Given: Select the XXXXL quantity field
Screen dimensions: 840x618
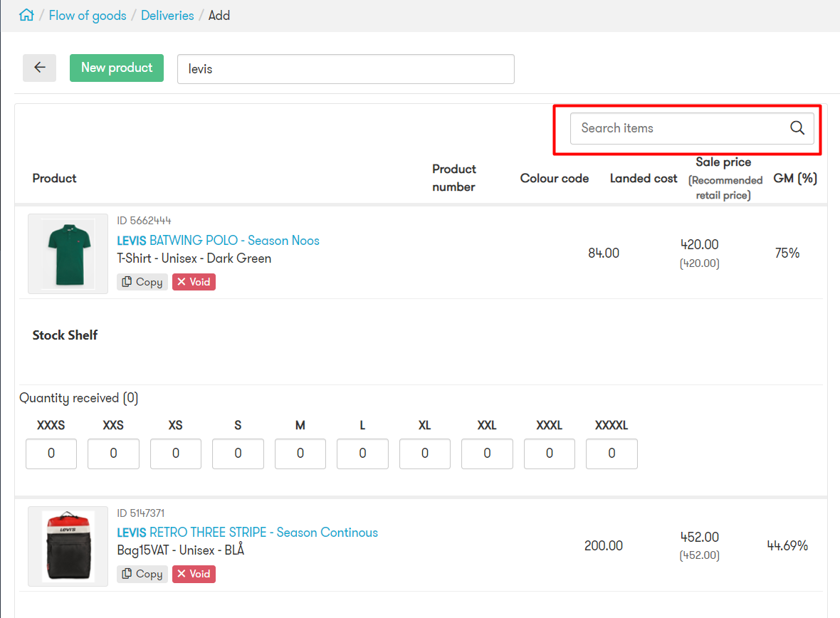Looking at the screenshot, I should 611,454.
